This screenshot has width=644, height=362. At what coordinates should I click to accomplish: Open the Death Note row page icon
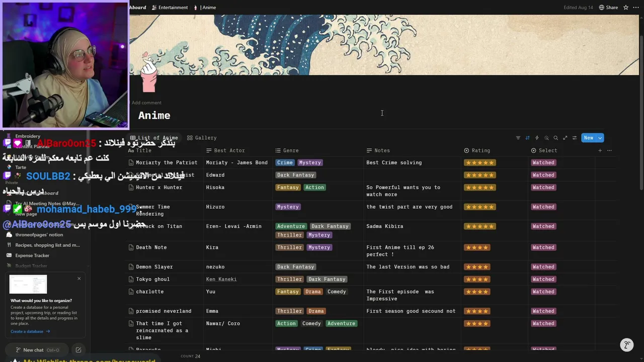(x=131, y=247)
